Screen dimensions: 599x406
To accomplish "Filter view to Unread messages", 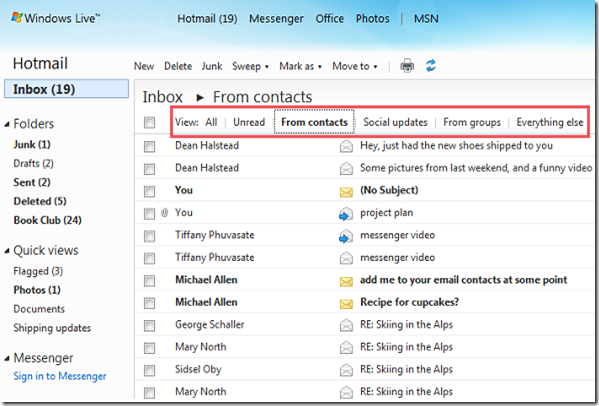I will (x=249, y=122).
